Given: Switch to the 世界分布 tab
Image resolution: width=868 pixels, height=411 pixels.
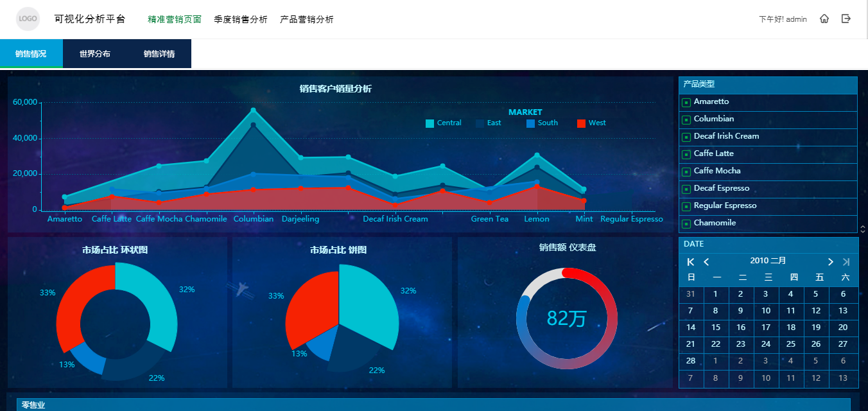Looking at the screenshot, I should pos(95,54).
